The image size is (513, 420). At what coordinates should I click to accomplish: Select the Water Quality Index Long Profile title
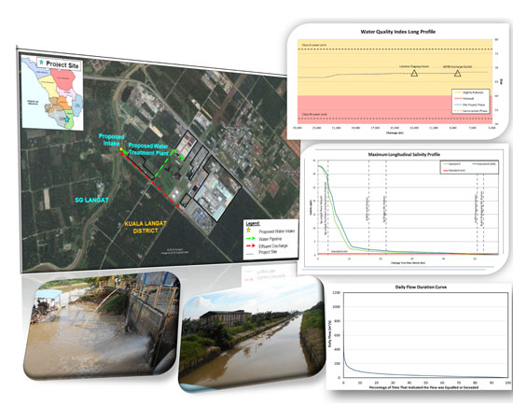pyautogui.click(x=398, y=32)
